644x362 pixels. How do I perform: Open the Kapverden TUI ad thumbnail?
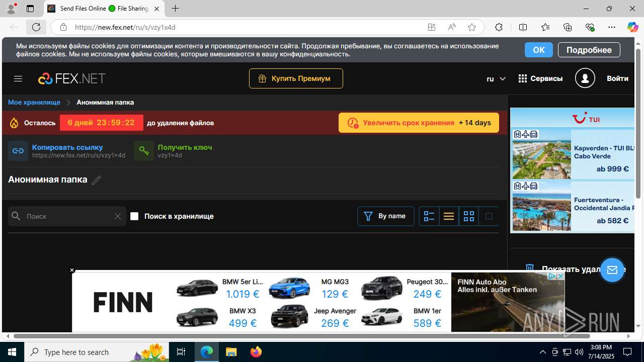pos(542,154)
